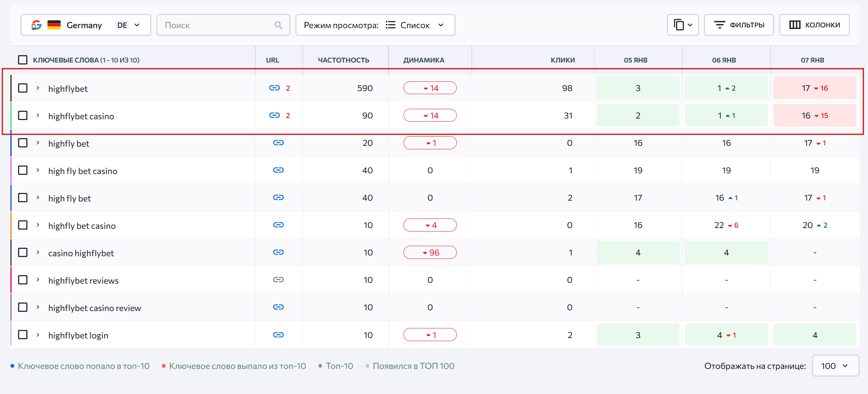Open the view mode Список dropdown

375,25
